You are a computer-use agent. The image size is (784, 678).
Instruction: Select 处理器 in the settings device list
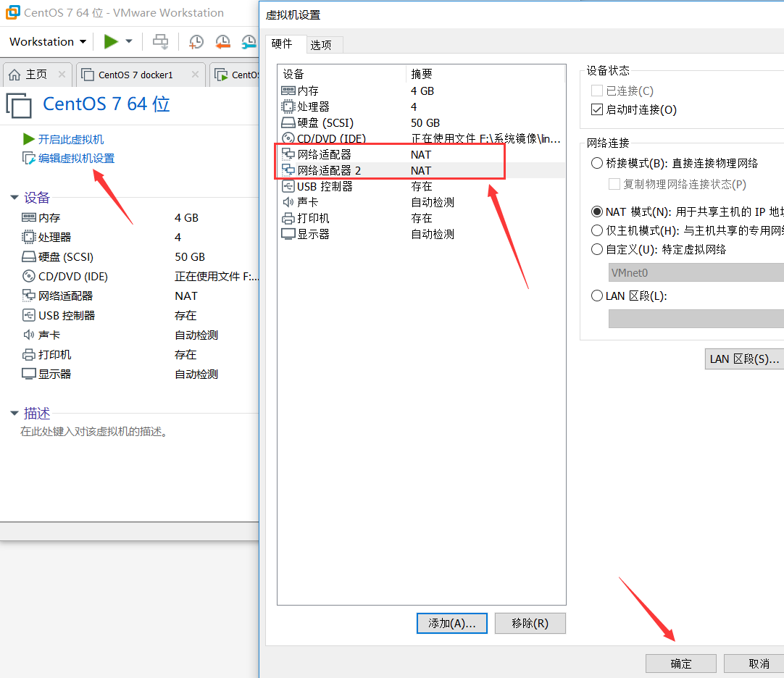[x=422, y=107]
